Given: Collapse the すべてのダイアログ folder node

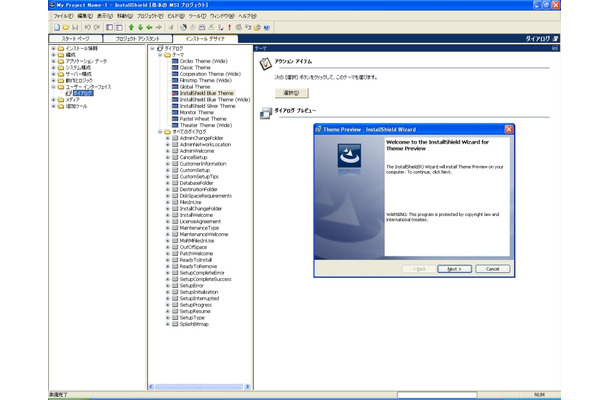Looking at the screenshot, I should click(x=160, y=132).
